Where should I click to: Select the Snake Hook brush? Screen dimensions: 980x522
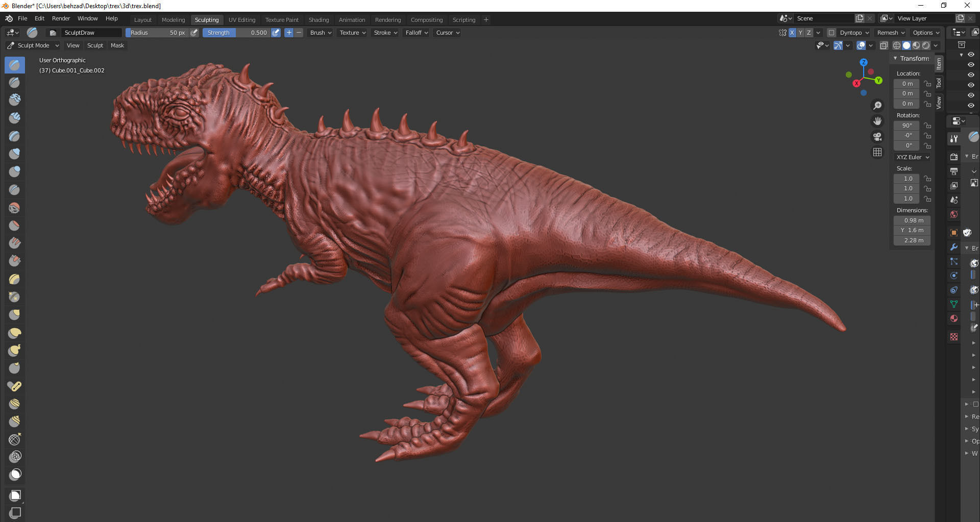[x=14, y=351]
